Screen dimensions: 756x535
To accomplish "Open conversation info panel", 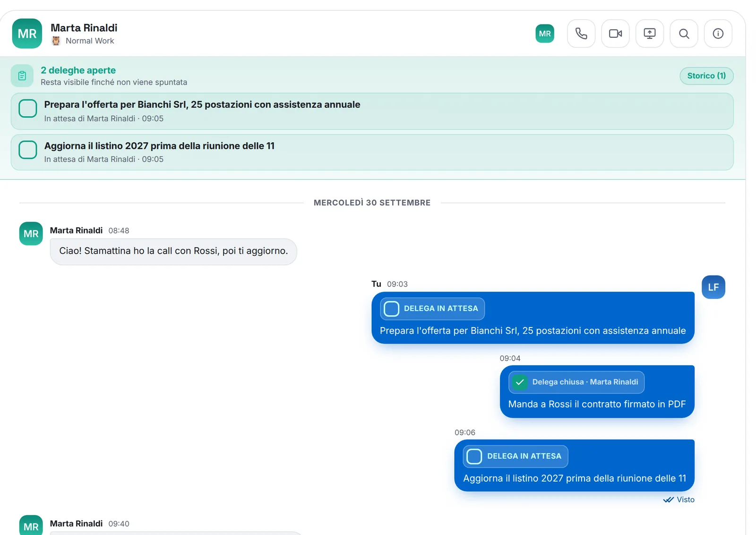I will (718, 34).
